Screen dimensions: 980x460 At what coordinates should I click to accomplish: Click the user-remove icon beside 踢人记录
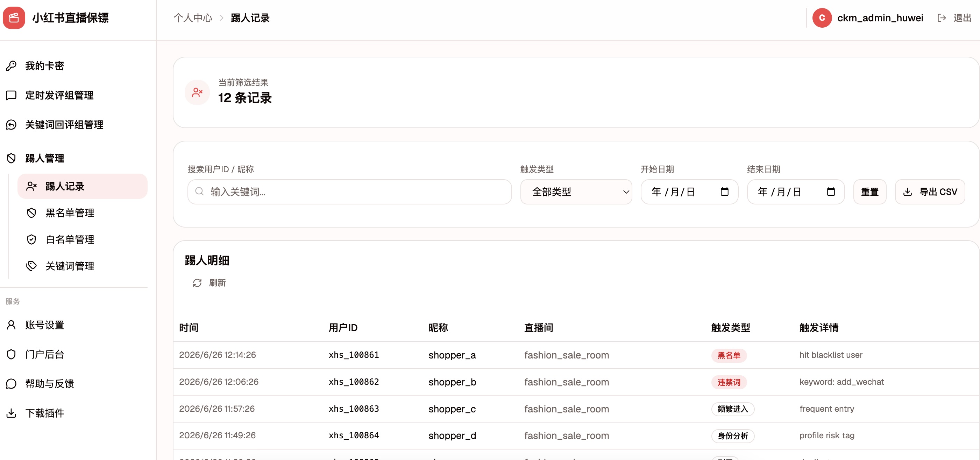point(31,186)
